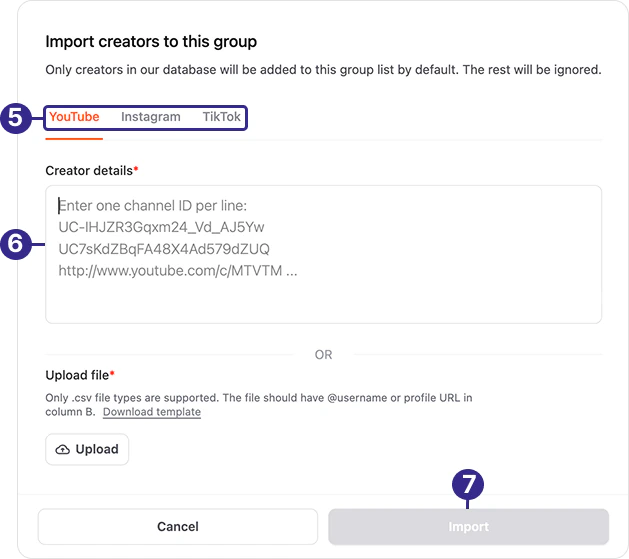Screen dimensions: 629x559
Task: Click the cloud upload icon
Action: [63, 450]
